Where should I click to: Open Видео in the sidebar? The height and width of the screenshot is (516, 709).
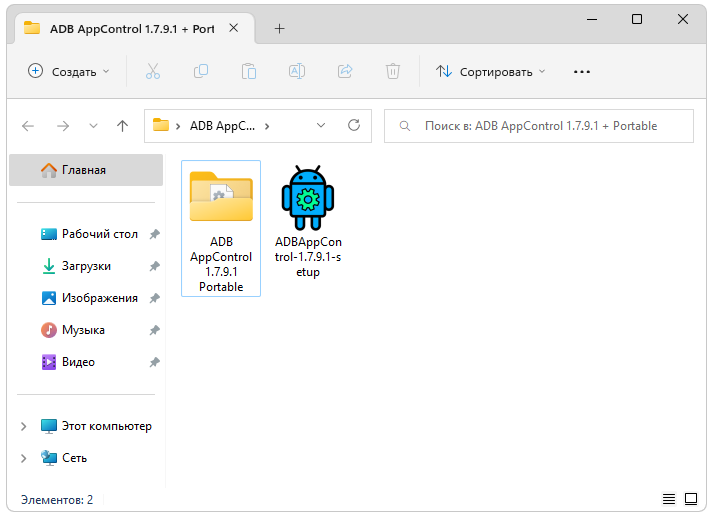(x=67, y=362)
